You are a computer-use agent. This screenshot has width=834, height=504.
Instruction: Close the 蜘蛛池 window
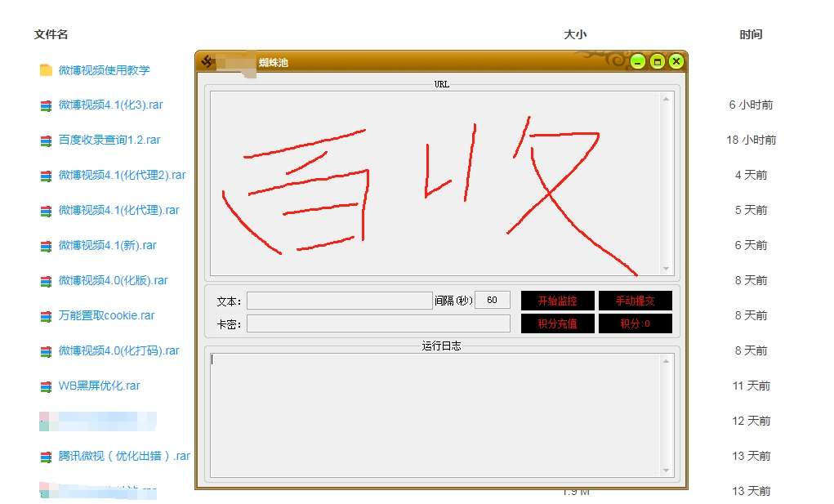[676, 61]
